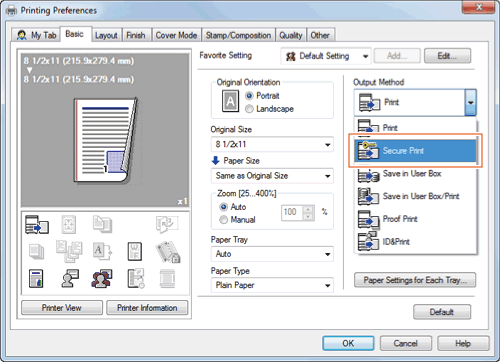The width and height of the screenshot is (500, 362).
Task: Click the grayed stacked copies icon
Action: point(36,251)
